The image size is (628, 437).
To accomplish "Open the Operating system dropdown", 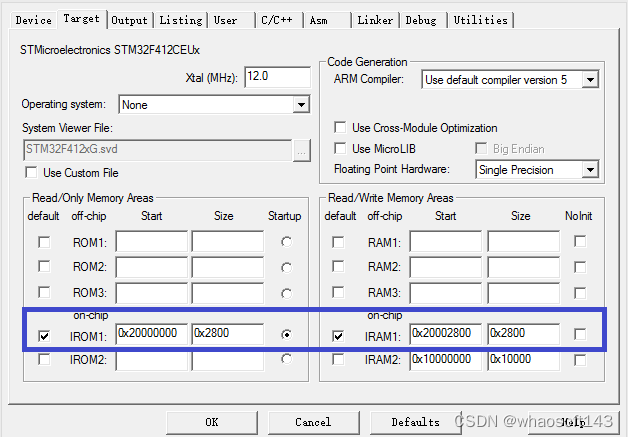I will click(x=214, y=105).
